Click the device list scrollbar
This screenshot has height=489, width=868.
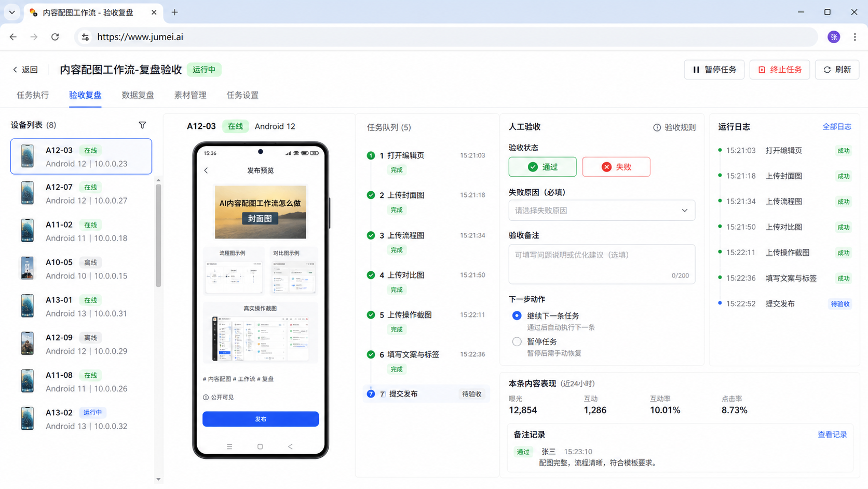click(x=158, y=236)
